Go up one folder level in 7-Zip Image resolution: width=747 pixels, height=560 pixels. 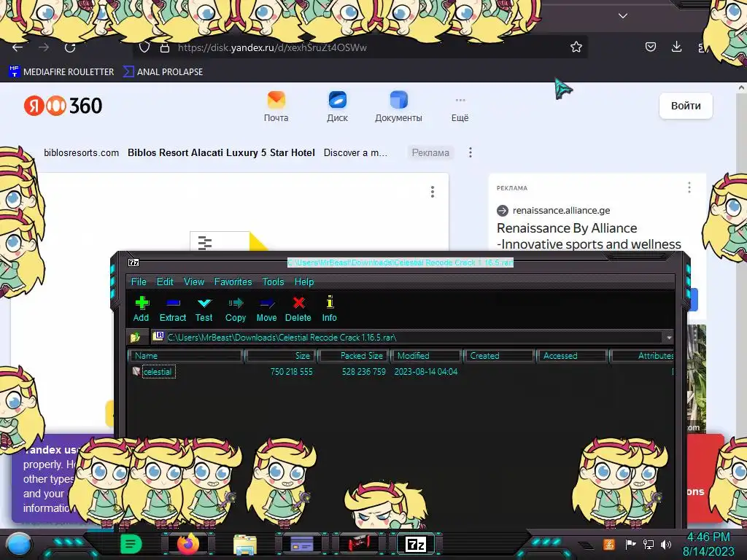pos(136,337)
